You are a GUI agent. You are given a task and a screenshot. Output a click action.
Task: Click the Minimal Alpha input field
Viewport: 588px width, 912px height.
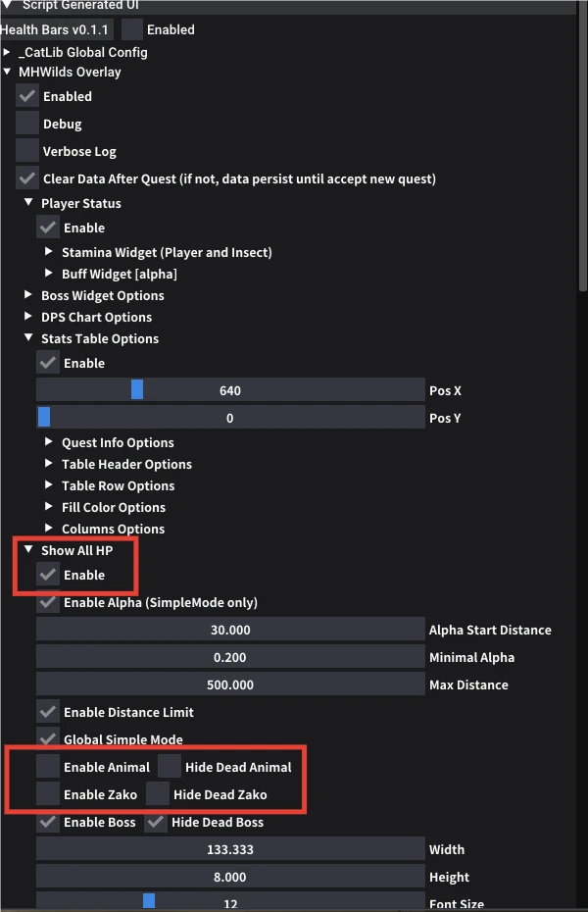(x=230, y=657)
